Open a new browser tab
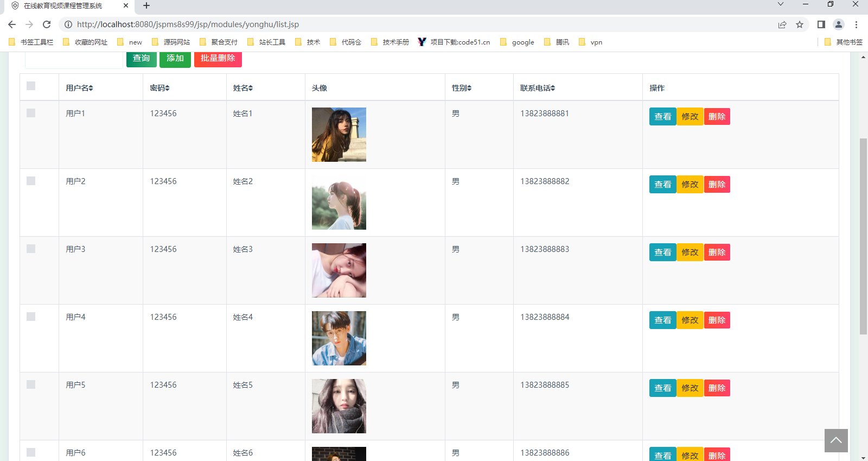 click(146, 6)
